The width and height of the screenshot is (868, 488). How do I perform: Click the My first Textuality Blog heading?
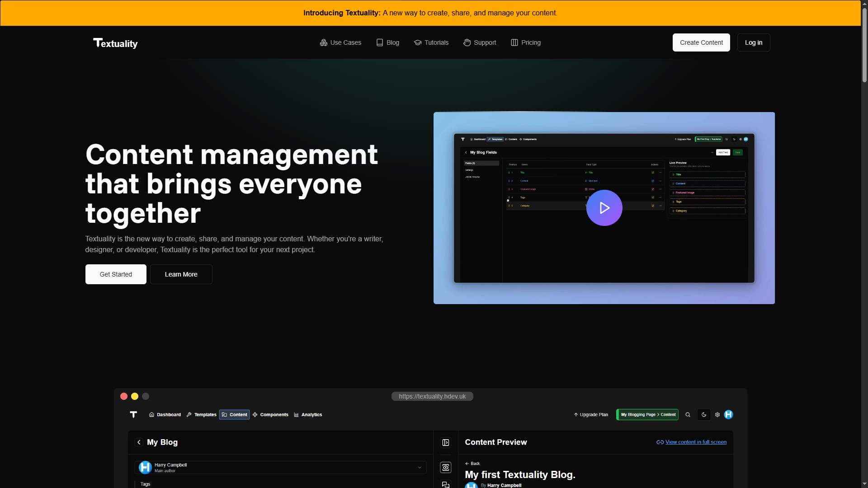[520, 474]
